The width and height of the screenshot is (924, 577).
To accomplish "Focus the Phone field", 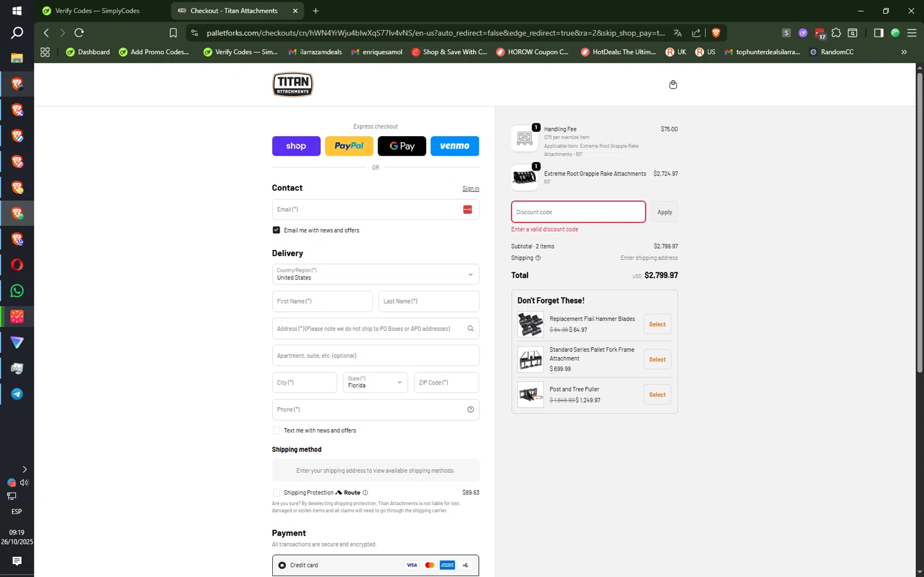I will pyautogui.click(x=376, y=410).
